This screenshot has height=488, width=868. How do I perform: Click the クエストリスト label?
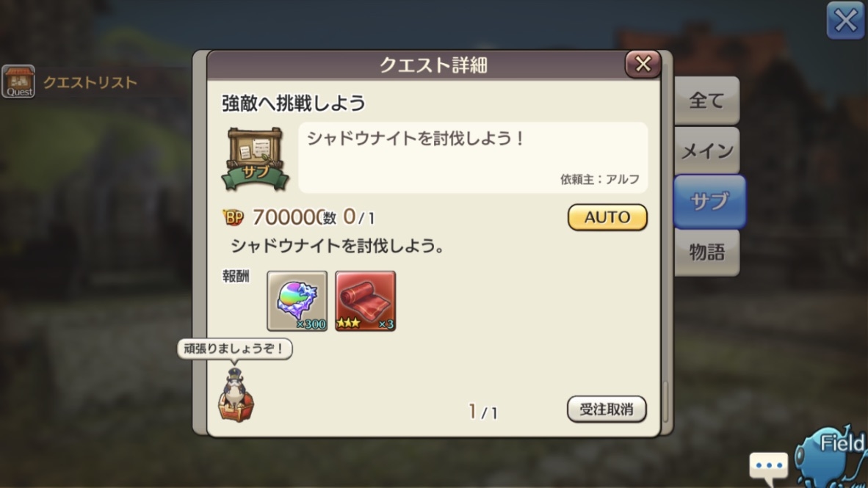tap(90, 82)
